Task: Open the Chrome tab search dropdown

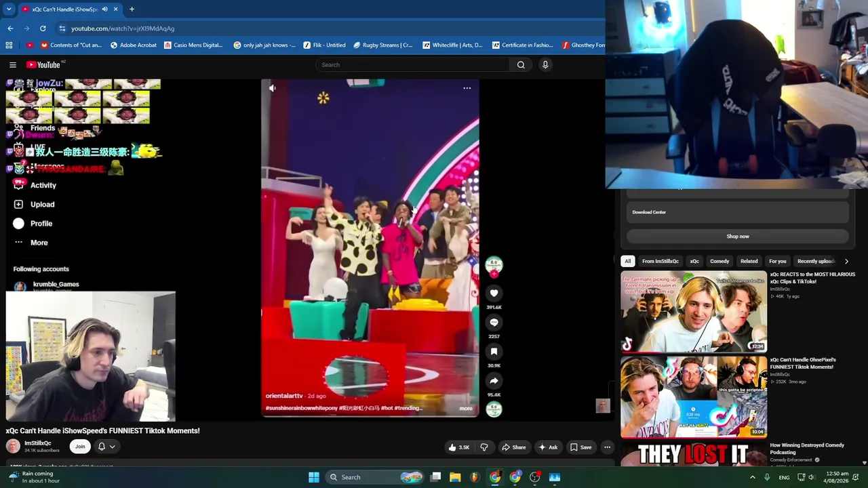Action: [x=9, y=9]
